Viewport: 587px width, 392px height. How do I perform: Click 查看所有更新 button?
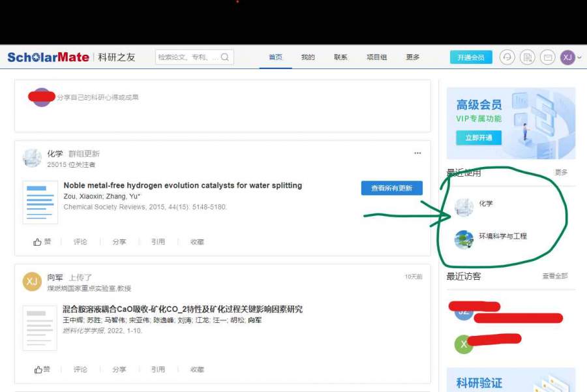pyautogui.click(x=391, y=188)
